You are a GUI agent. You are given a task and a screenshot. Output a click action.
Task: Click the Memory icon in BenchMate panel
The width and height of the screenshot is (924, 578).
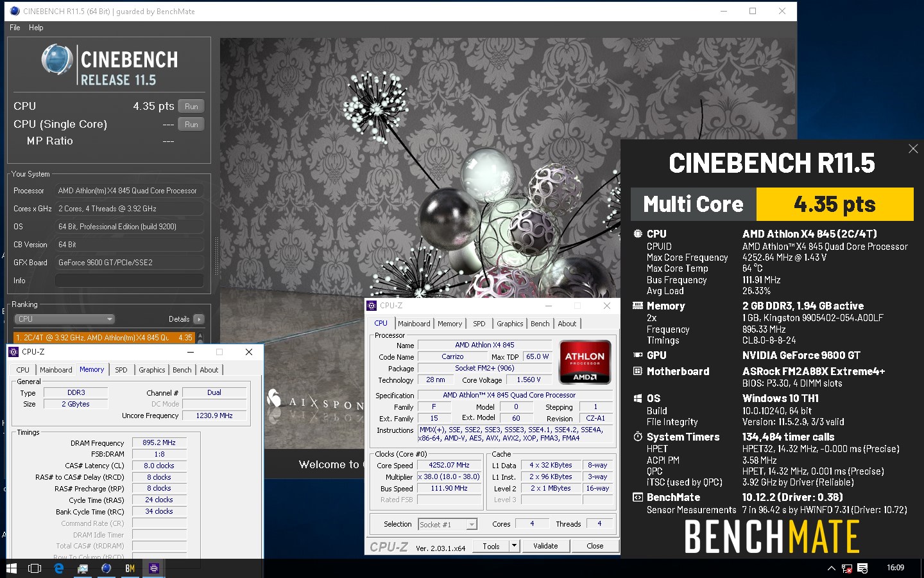coord(638,306)
